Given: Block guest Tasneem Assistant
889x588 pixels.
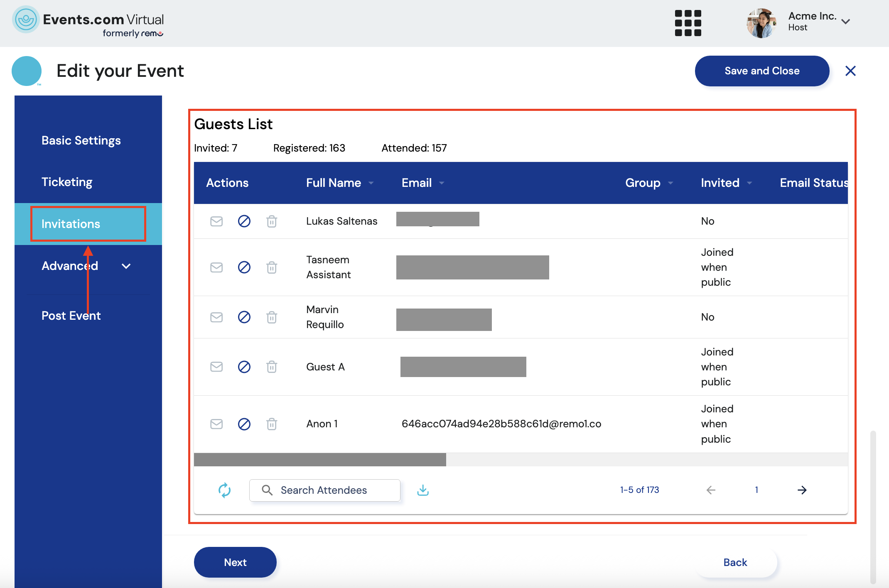Looking at the screenshot, I should coord(244,267).
